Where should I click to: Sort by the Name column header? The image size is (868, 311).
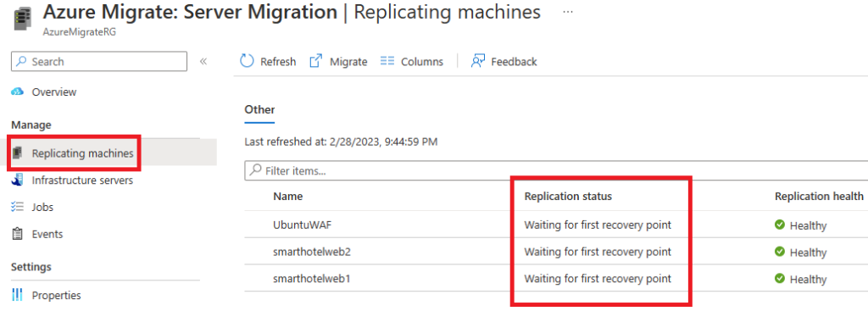pos(288,197)
